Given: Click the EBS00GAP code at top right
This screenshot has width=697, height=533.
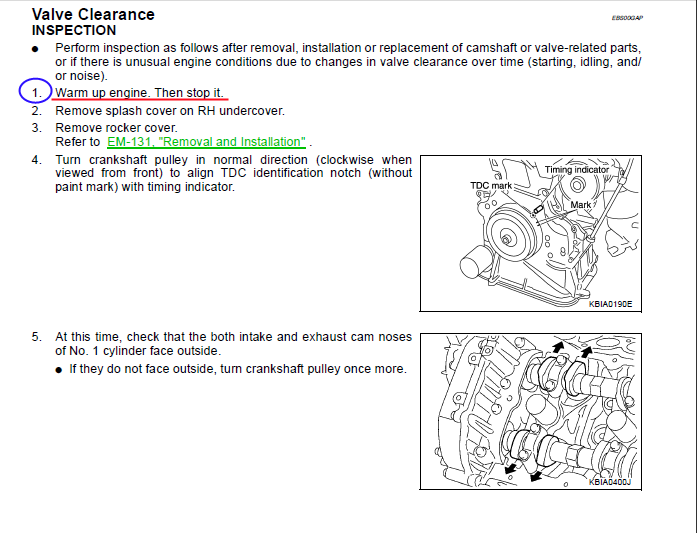Looking at the screenshot, I should pyautogui.click(x=627, y=18).
